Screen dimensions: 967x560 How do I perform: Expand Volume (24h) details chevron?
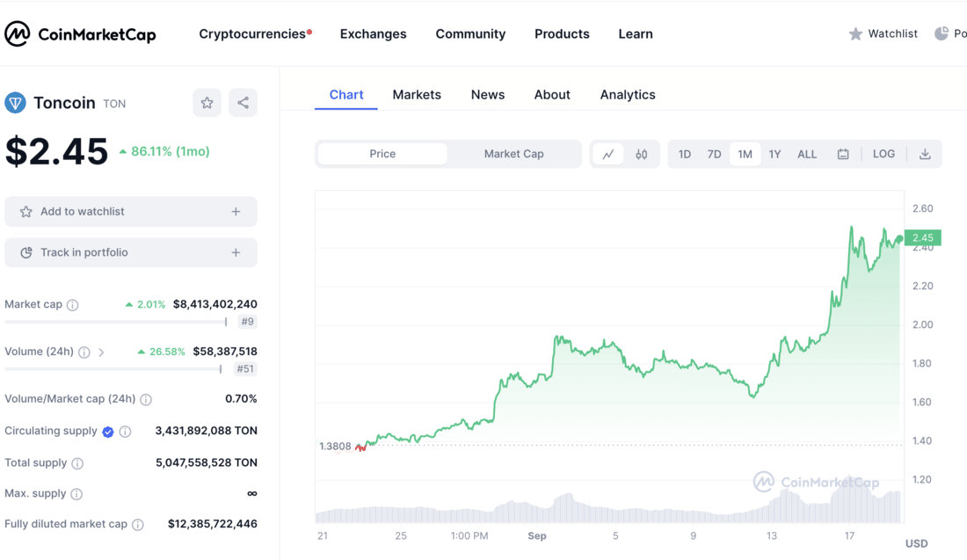tap(101, 353)
